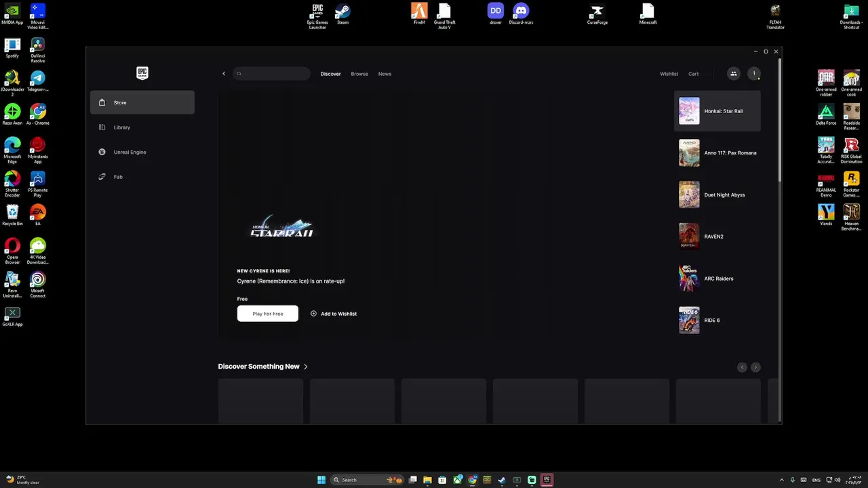868x488 pixels.
Task: Open Opera Browser desktop shortcut
Action: coord(12,251)
